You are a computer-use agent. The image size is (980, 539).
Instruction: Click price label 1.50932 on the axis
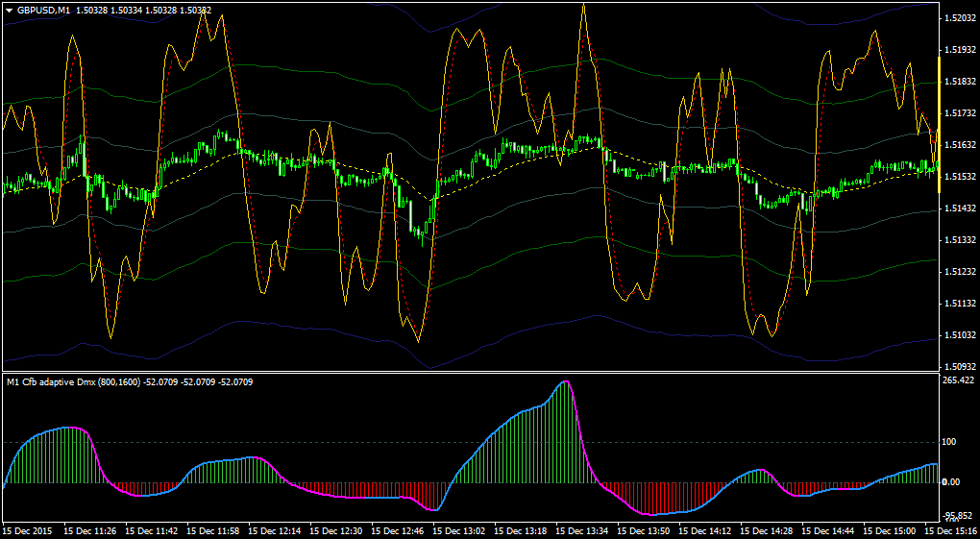(x=960, y=366)
